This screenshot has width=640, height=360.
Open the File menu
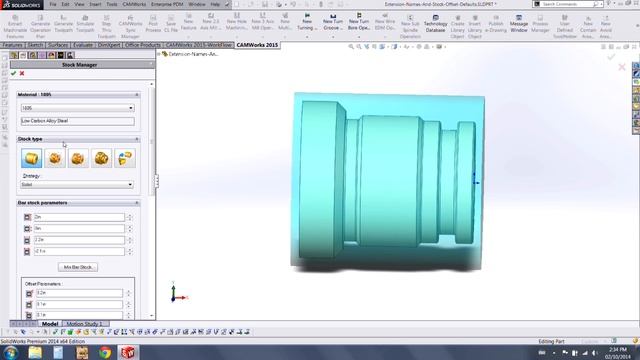click(53, 4)
